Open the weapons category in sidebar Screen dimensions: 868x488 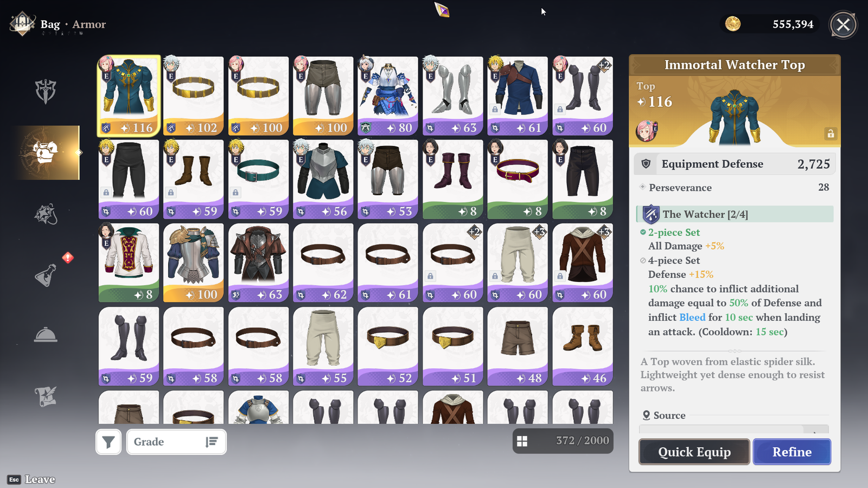click(x=46, y=91)
